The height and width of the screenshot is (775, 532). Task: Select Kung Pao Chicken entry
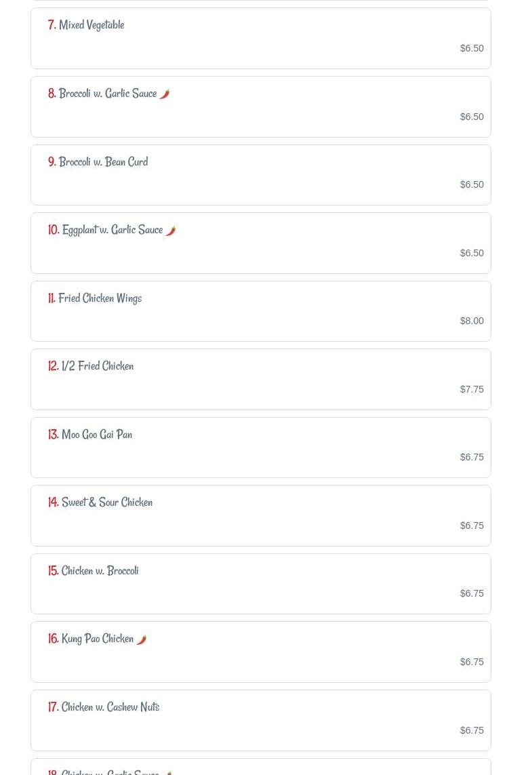coord(98,639)
